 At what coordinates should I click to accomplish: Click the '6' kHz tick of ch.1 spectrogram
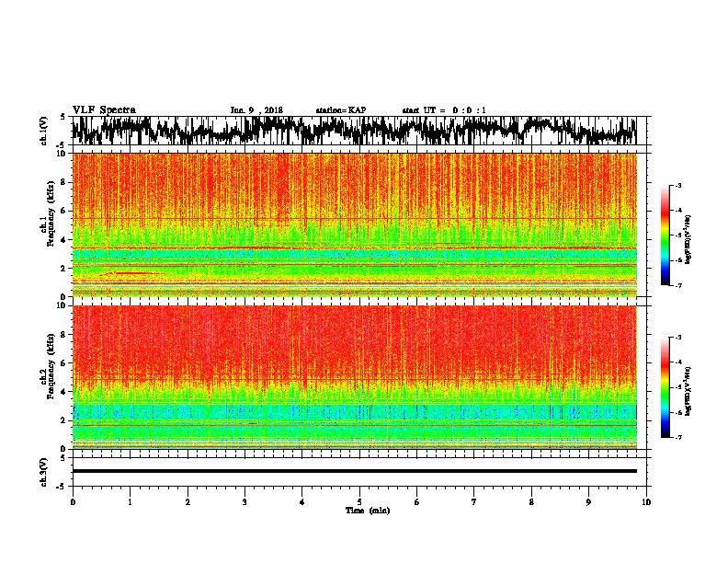point(63,211)
